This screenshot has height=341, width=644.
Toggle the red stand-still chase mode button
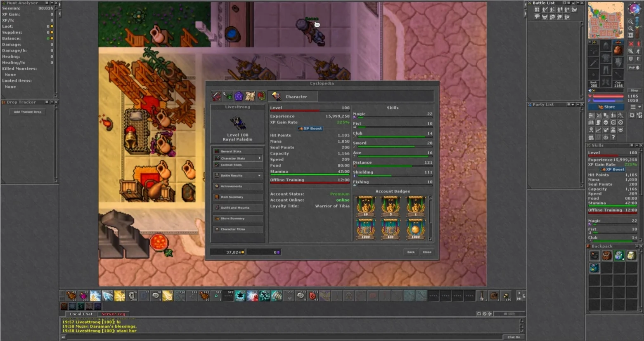638,44
